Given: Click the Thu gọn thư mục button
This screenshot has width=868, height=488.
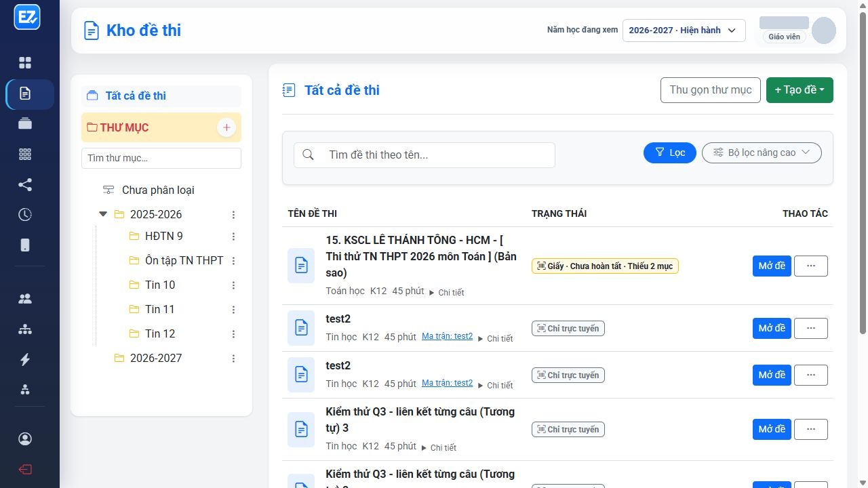Looking at the screenshot, I should [711, 90].
